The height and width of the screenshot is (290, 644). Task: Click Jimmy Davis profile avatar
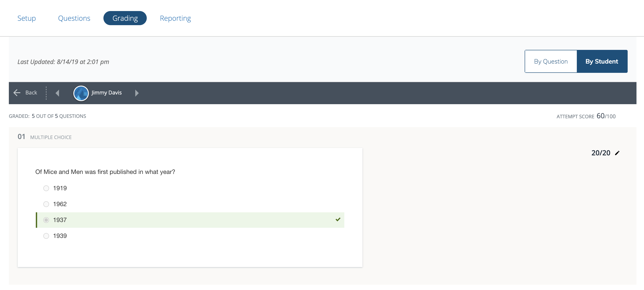(x=81, y=93)
